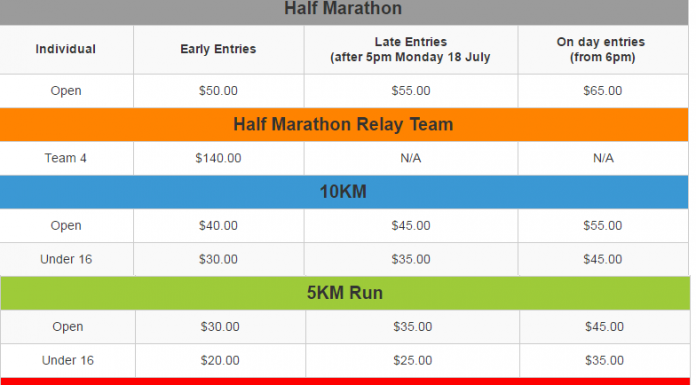Click the Under 16 label in 10KM section
The image size is (696, 385).
[66, 259]
